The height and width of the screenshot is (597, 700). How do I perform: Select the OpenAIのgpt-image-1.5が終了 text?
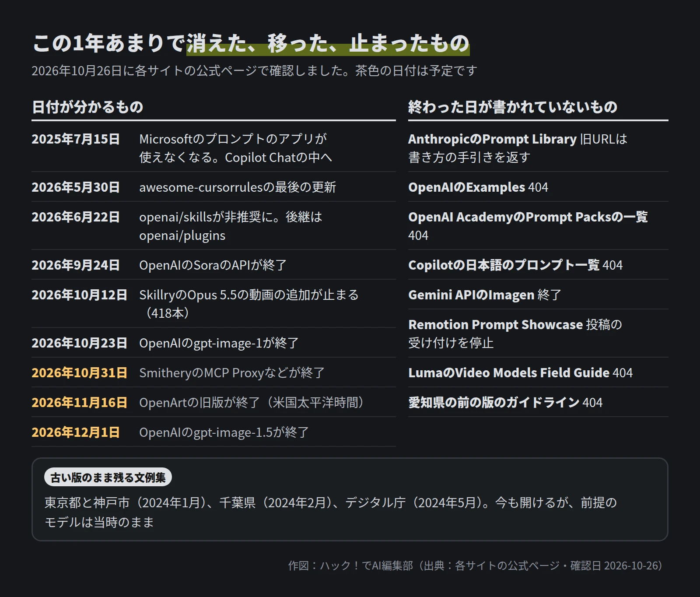224,432
